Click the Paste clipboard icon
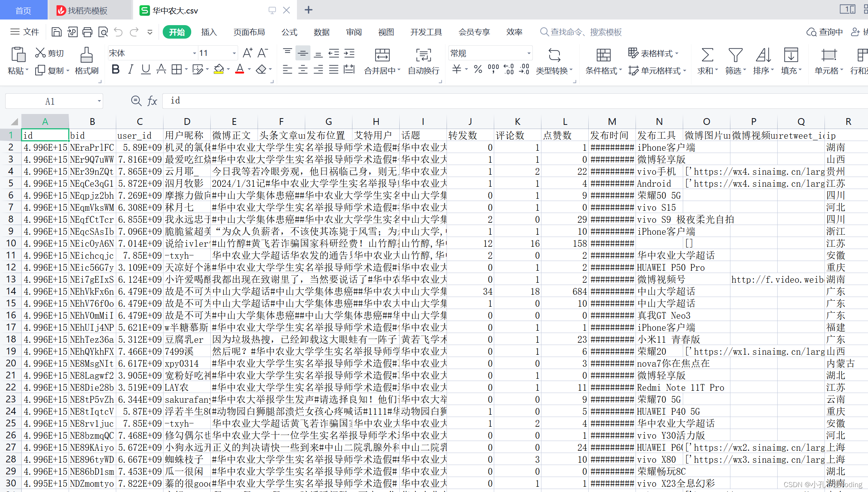The height and width of the screenshot is (492, 868). 18,55
